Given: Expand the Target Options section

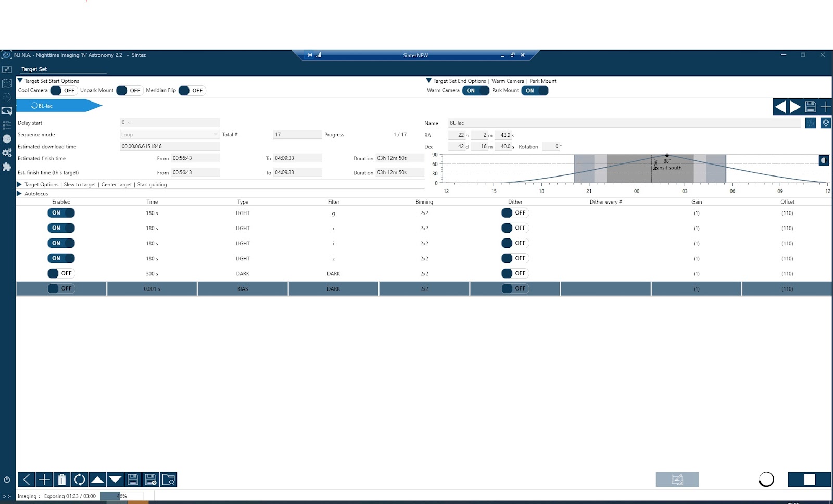Looking at the screenshot, I should tap(19, 184).
